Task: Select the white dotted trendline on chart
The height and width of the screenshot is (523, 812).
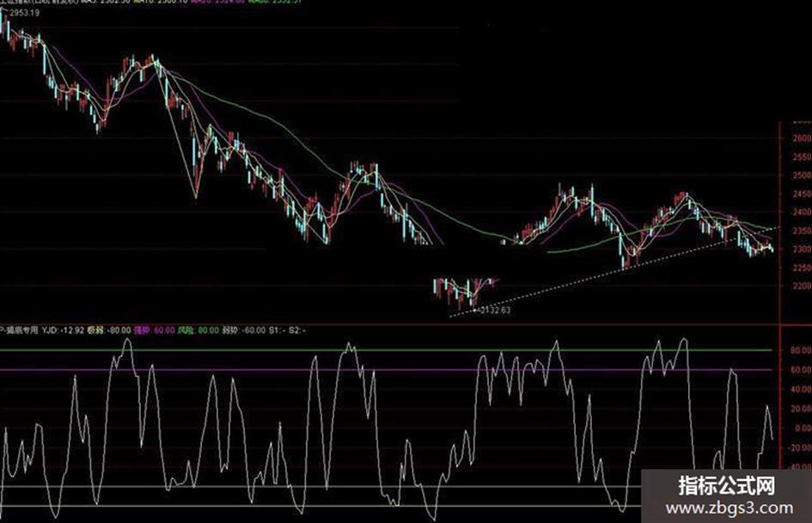Action: click(x=614, y=271)
